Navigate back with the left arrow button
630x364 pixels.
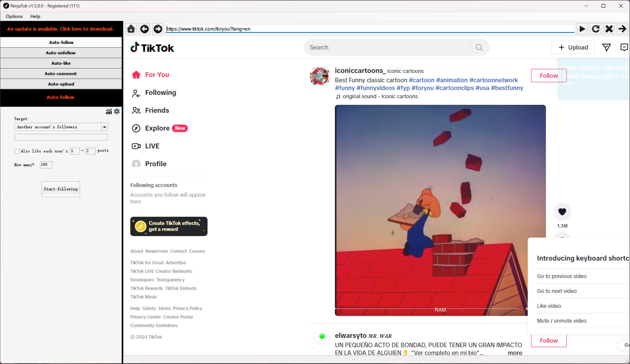pyautogui.click(x=145, y=29)
